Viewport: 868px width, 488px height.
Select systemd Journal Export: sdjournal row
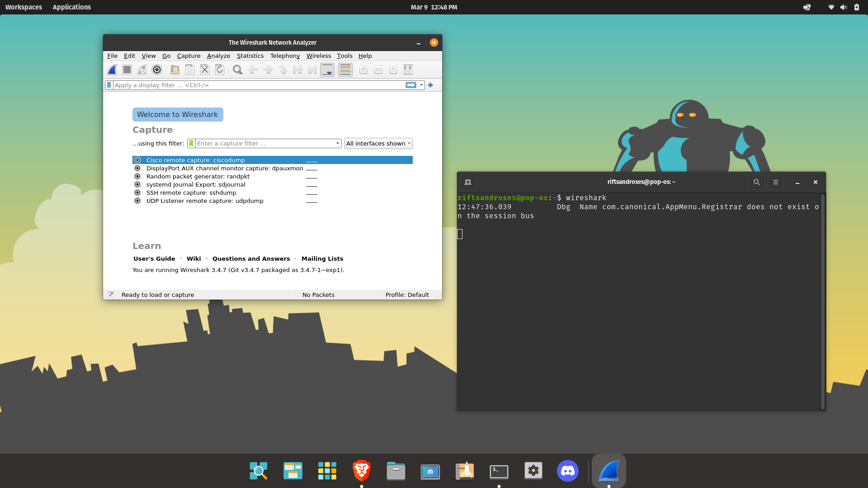pyautogui.click(x=273, y=184)
